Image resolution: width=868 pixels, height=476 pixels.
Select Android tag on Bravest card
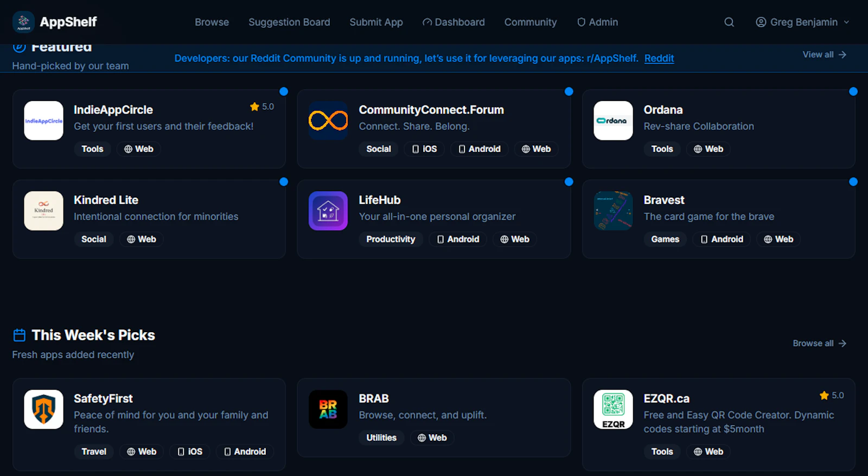pyautogui.click(x=722, y=239)
